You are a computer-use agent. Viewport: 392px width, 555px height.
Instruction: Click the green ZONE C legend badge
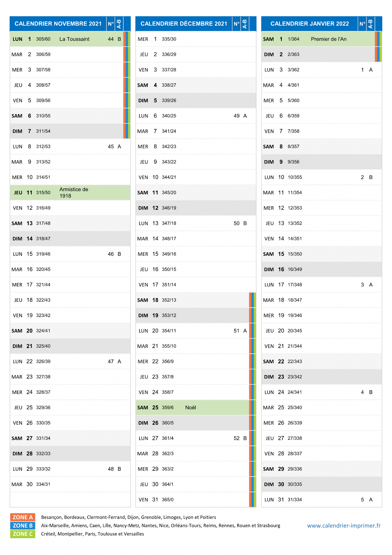tap(23, 534)
